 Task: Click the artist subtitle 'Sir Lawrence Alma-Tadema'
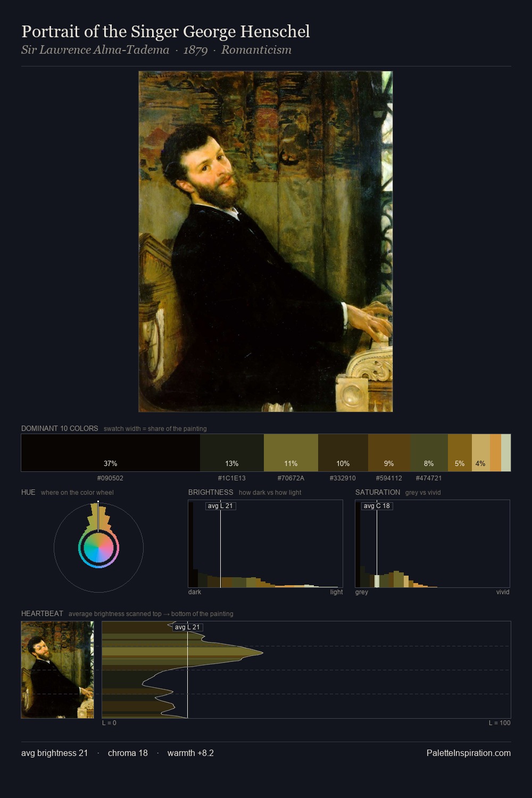coord(95,50)
